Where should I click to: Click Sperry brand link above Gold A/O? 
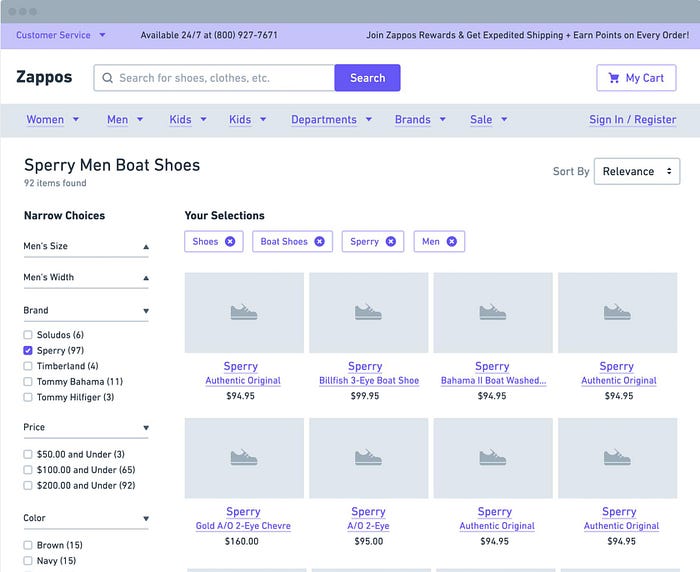[x=243, y=512]
